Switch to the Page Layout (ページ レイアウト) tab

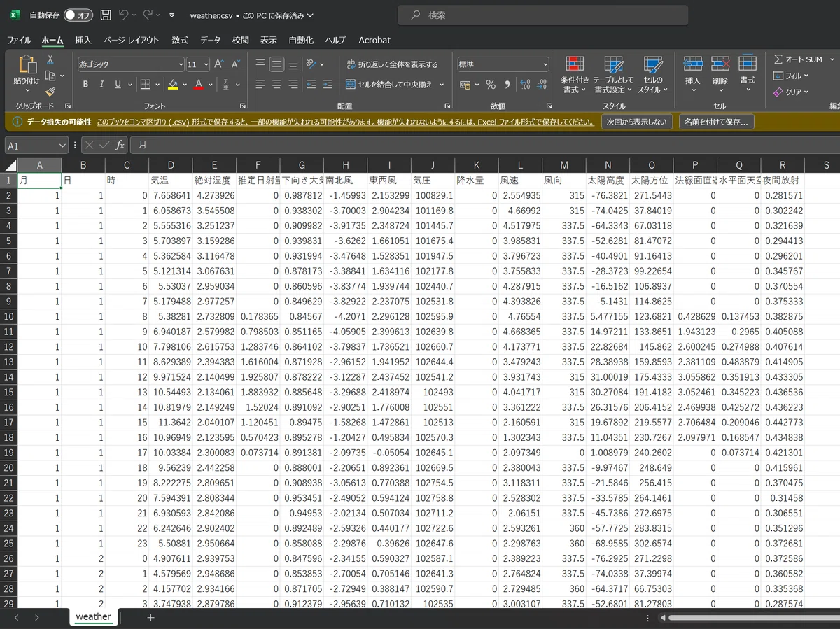click(x=132, y=41)
